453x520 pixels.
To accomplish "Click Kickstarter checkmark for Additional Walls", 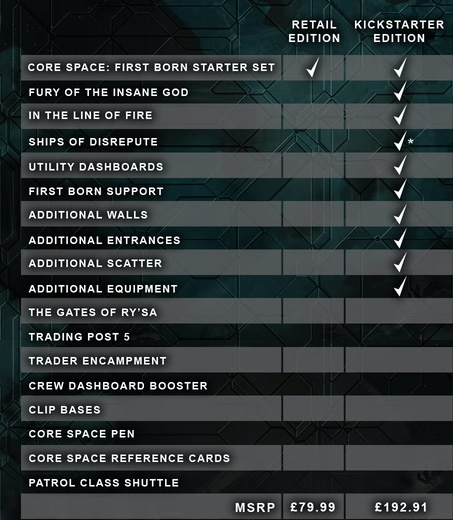I will (x=400, y=214).
